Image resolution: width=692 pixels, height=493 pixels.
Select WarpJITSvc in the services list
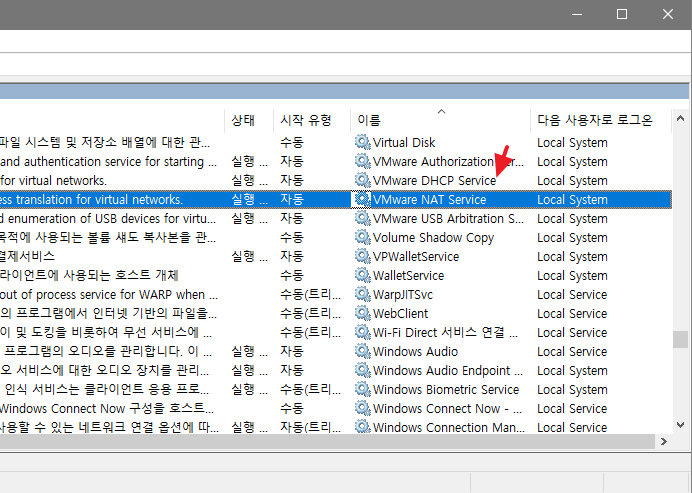point(403,294)
